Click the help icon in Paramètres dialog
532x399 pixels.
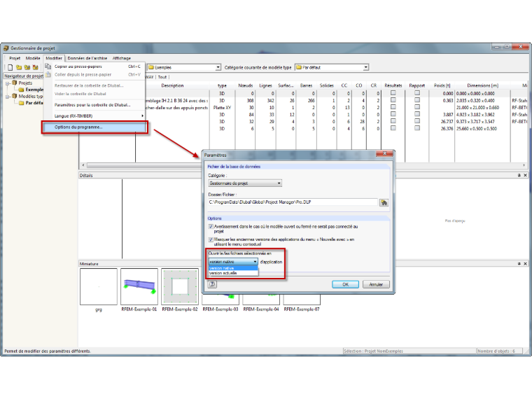212,284
